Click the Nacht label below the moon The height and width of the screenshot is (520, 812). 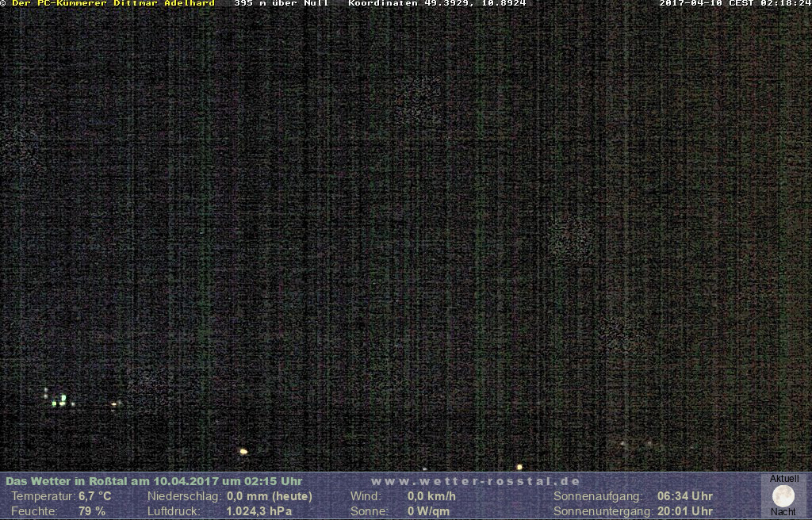[x=783, y=512]
